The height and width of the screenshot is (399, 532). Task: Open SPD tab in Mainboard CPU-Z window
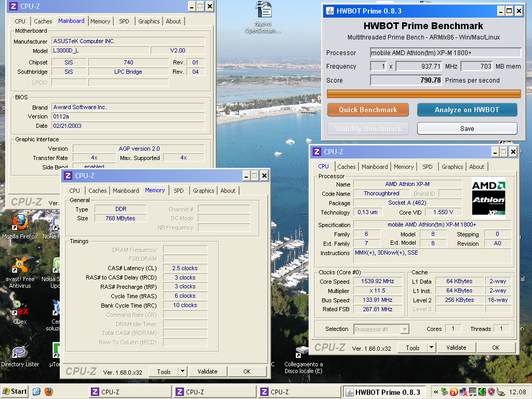pyautogui.click(x=124, y=21)
